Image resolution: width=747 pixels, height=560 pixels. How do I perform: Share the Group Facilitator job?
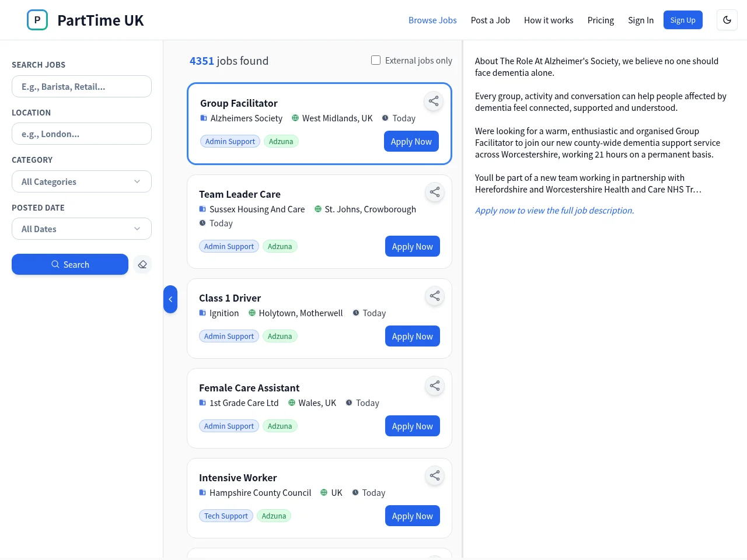point(434,101)
